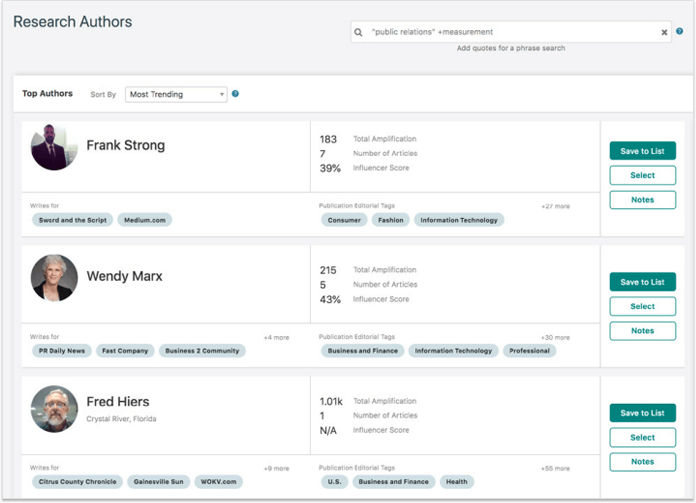Save Frank Strong to list
The width and height of the screenshot is (696, 503).
point(642,151)
